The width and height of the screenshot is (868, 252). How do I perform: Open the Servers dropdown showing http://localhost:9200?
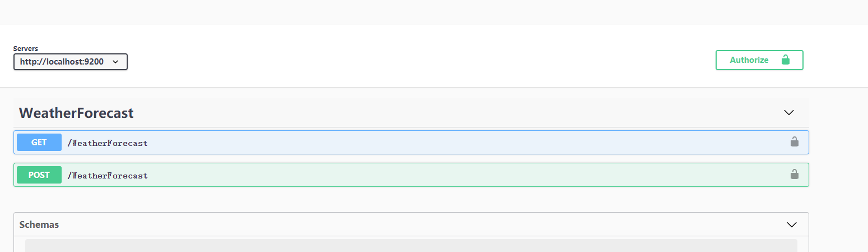pos(71,62)
